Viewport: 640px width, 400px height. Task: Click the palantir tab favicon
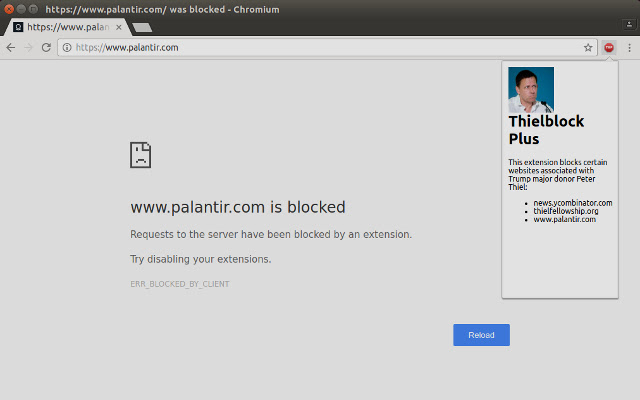tap(18, 27)
